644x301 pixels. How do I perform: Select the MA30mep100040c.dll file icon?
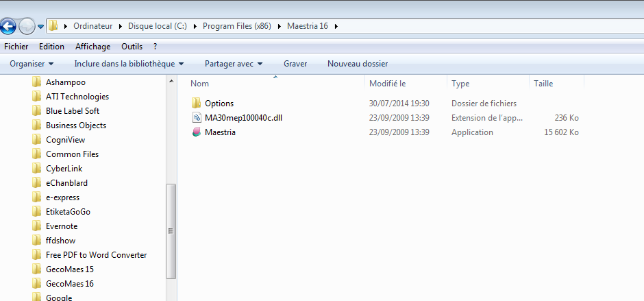coord(197,118)
